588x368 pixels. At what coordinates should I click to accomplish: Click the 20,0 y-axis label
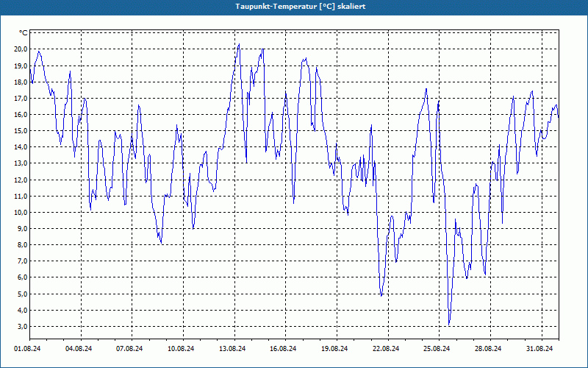coord(21,49)
